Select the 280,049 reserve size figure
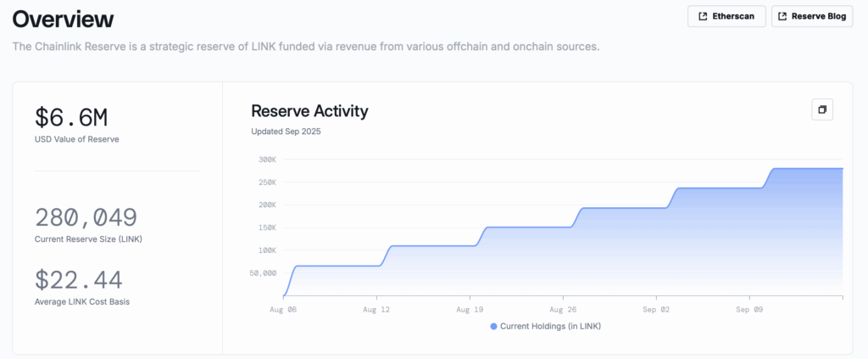Image resolution: width=868 pixels, height=359 pixels. pyautogui.click(x=86, y=218)
